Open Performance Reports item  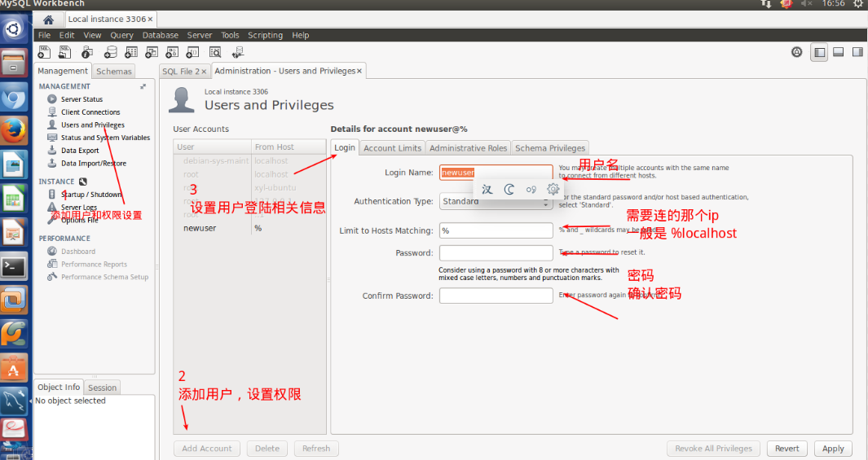click(x=94, y=265)
